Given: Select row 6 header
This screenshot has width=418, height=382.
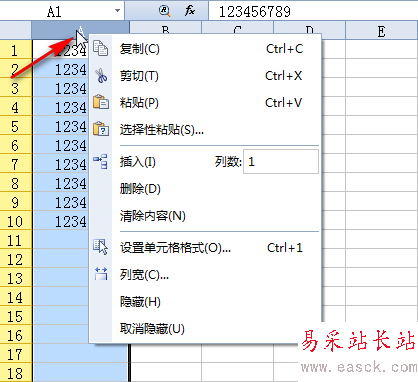Looking at the screenshot, I should pos(16,145).
